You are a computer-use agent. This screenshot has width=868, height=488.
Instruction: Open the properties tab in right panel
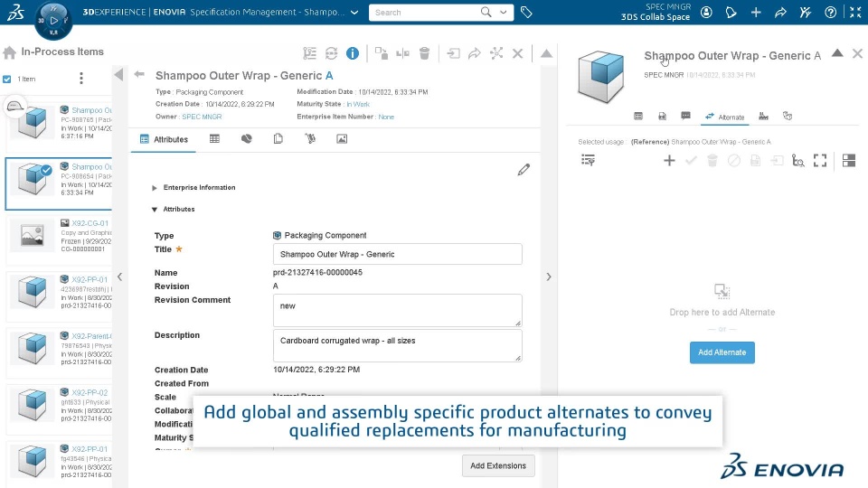(638, 117)
